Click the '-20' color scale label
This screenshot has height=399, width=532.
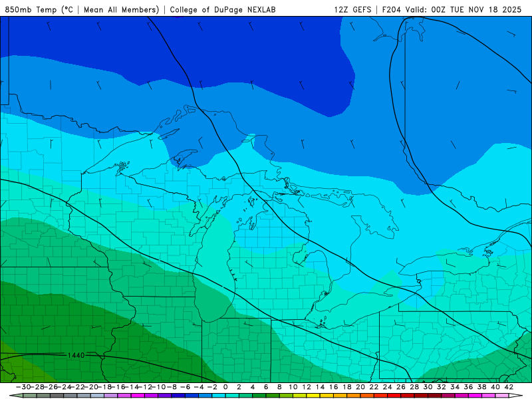tap(91, 387)
